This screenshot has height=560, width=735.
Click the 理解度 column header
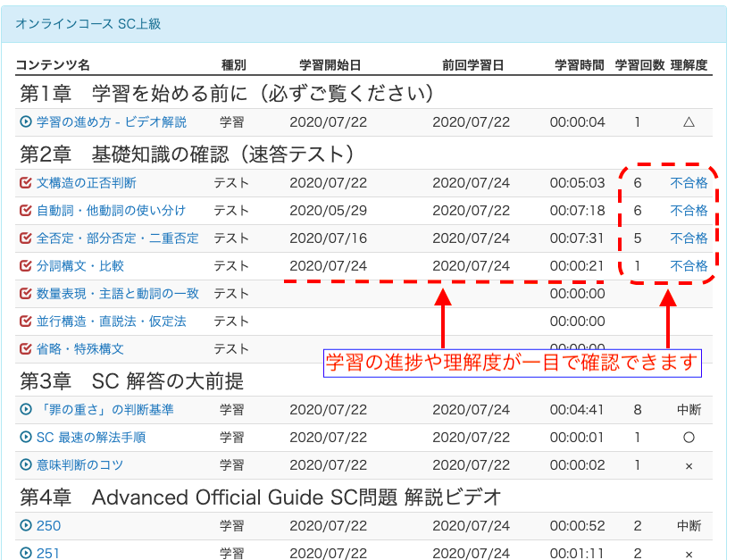[x=689, y=65]
